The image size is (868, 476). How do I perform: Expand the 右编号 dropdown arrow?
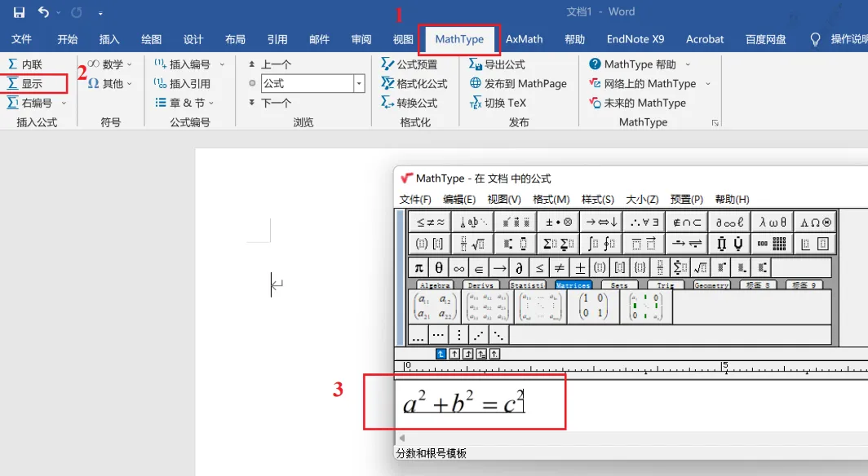point(64,104)
